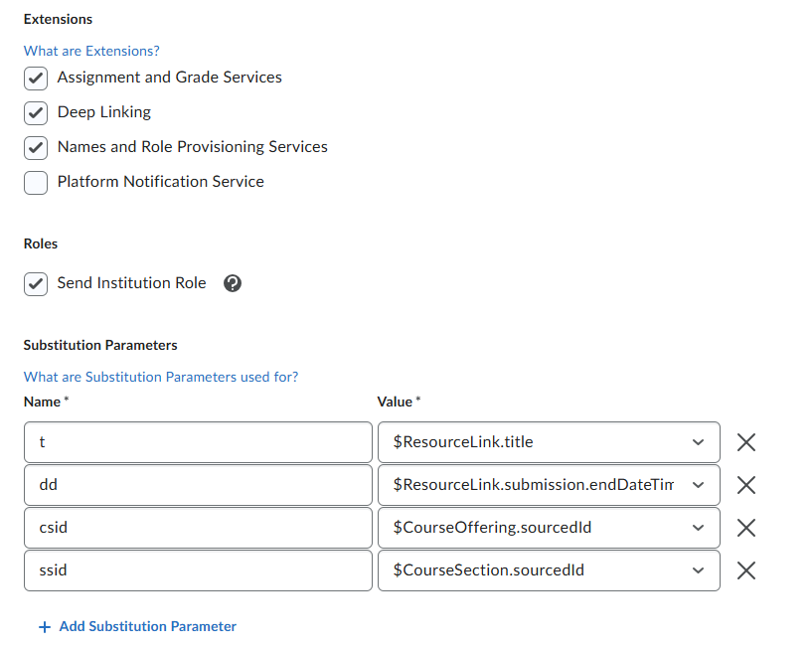
Task: Remove the "csid" substitution parameter row
Action: tap(746, 527)
